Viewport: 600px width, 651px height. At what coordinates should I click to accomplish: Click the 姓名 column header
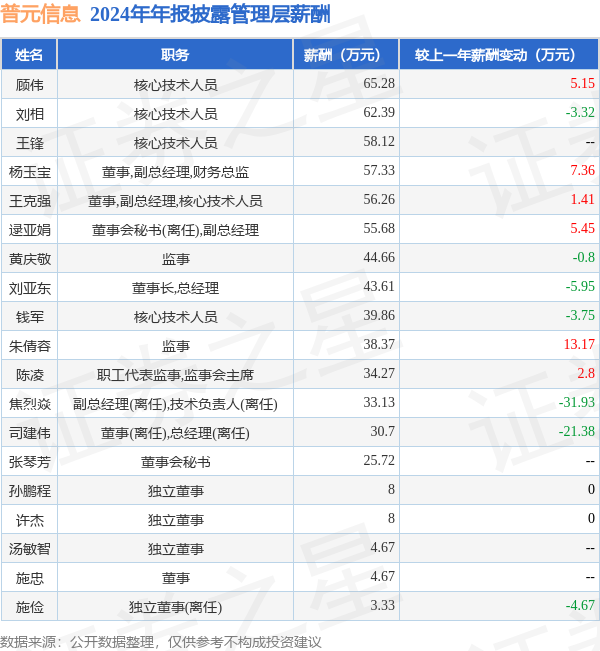pyautogui.click(x=29, y=54)
